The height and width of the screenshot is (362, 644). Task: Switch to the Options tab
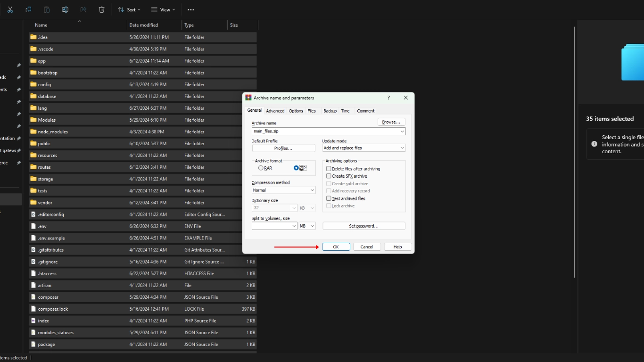pos(296,111)
